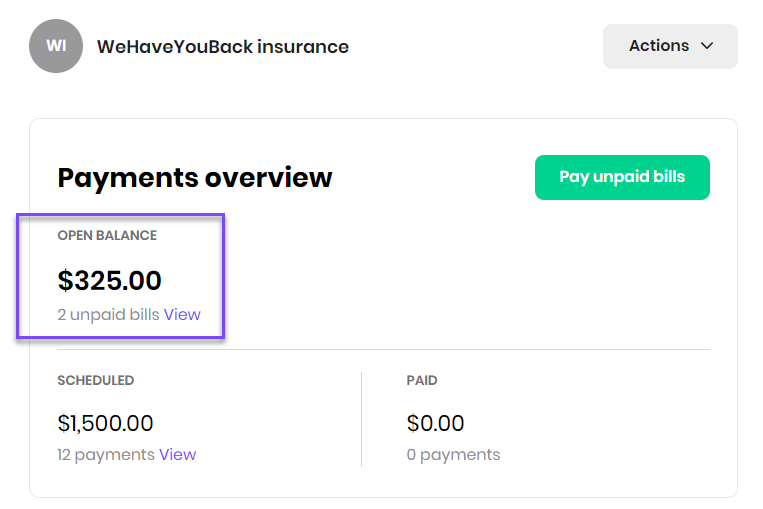Click the $325.00 open balance amount

pyautogui.click(x=109, y=280)
